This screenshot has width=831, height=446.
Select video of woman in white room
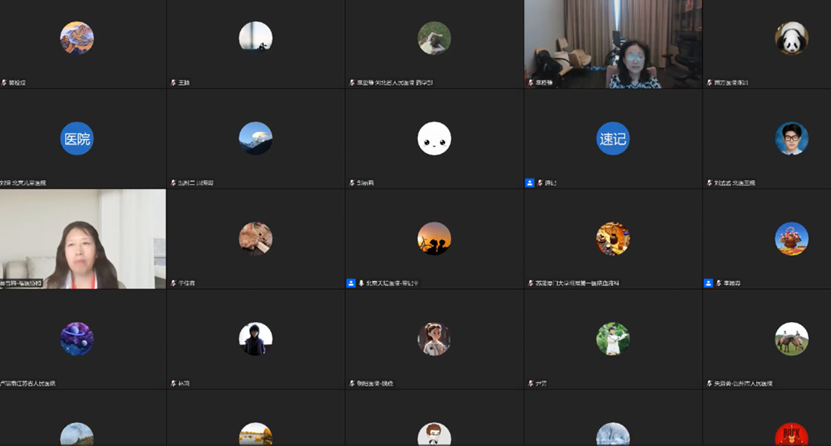pos(83,239)
